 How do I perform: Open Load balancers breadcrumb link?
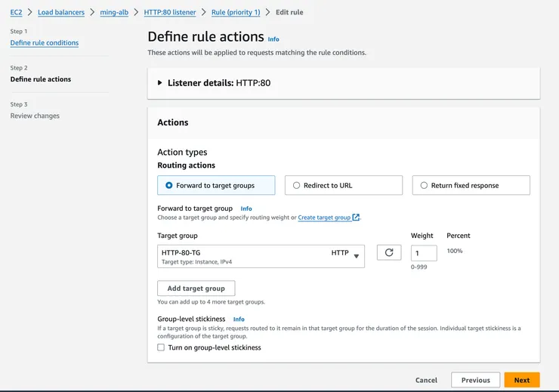point(61,13)
